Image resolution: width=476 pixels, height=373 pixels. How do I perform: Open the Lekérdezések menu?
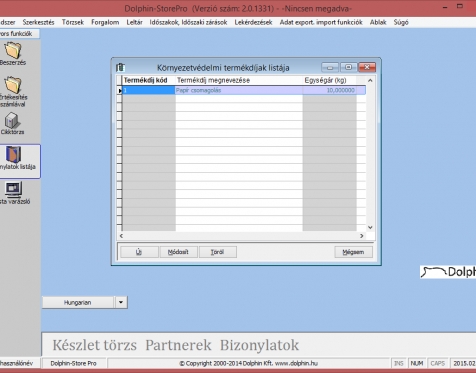[x=253, y=22]
